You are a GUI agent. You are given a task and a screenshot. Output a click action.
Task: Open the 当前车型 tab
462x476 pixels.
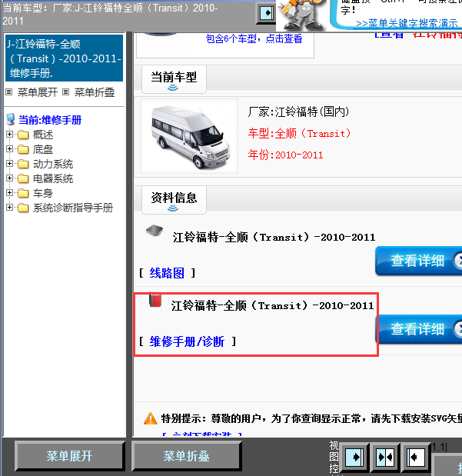tap(174, 79)
